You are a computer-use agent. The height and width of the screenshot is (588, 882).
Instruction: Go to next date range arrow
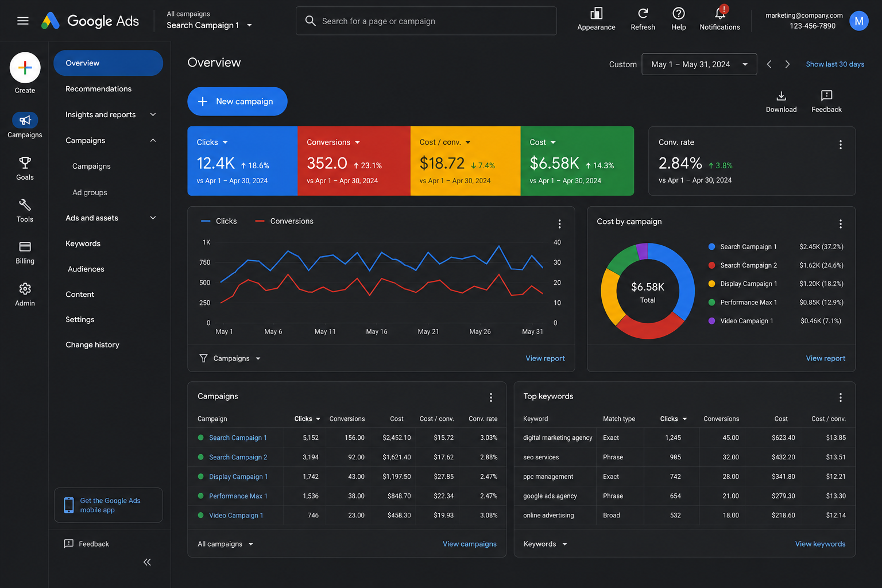click(787, 64)
